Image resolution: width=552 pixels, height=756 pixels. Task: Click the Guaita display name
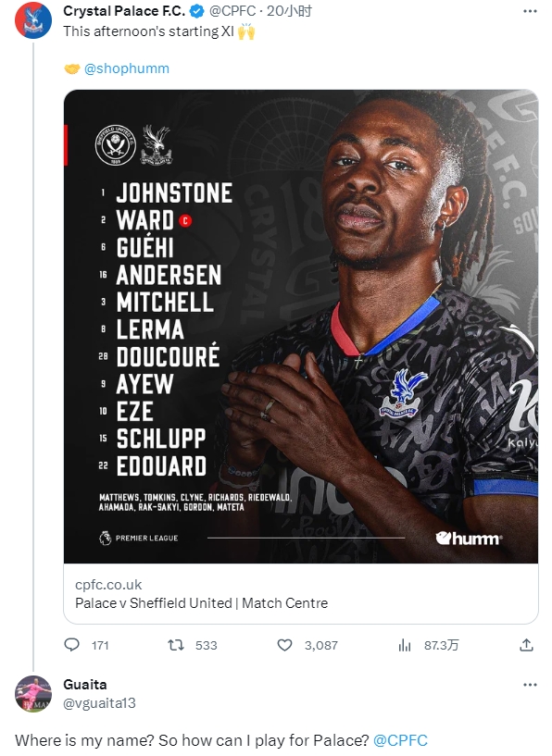(85, 685)
